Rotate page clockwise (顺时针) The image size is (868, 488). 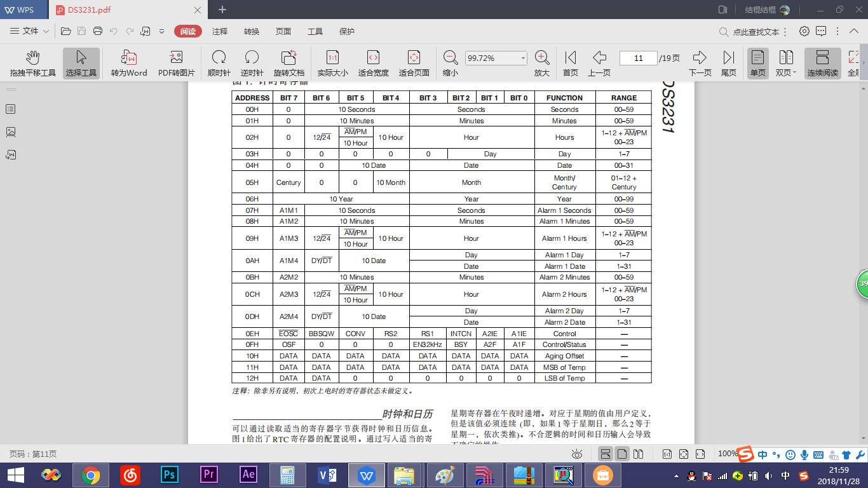(x=219, y=64)
